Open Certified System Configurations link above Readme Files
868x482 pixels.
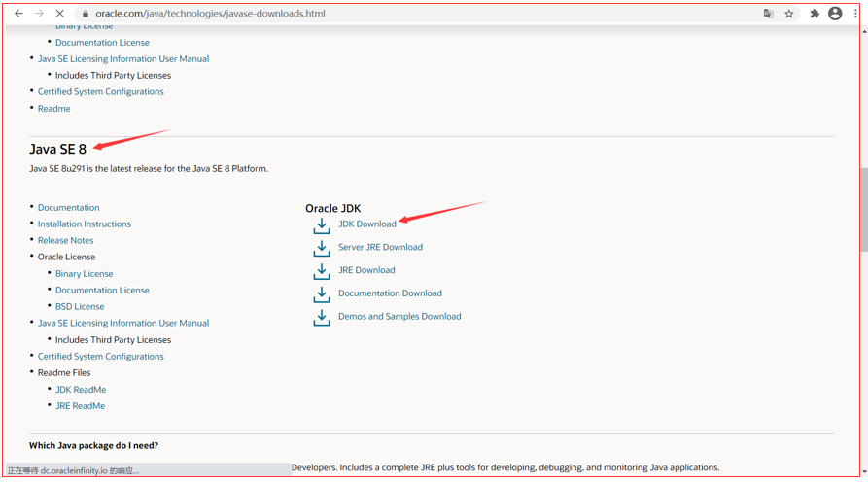coord(101,357)
